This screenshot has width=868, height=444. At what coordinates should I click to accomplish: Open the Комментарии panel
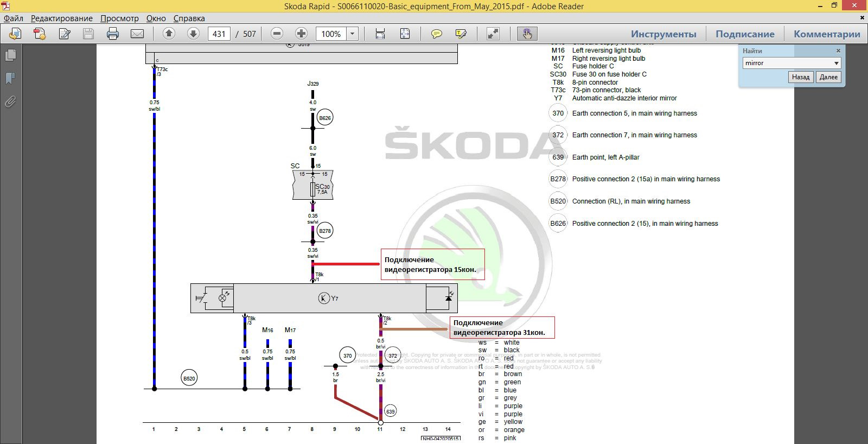827,34
